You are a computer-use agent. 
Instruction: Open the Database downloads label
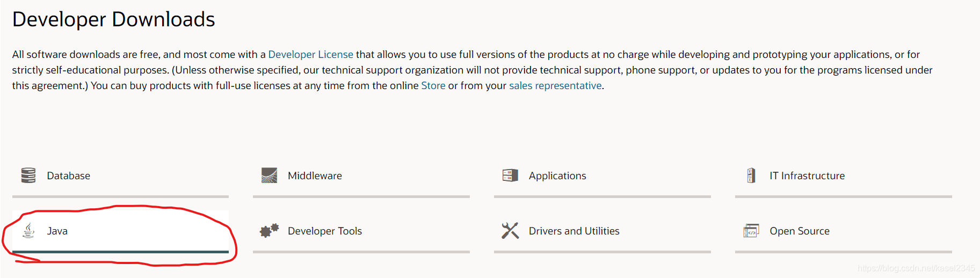pyautogui.click(x=69, y=175)
